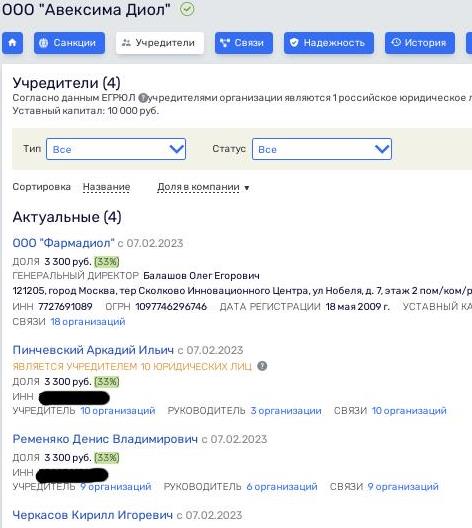Image resolution: width=472 pixels, height=528 pixels.
Task: Open the Надежность tab
Action: click(x=329, y=43)
